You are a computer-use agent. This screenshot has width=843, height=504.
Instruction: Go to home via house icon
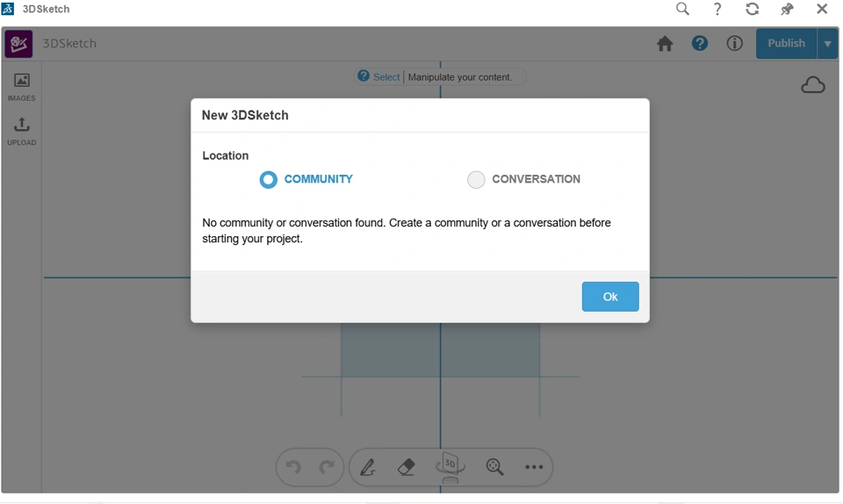[665, 44]
